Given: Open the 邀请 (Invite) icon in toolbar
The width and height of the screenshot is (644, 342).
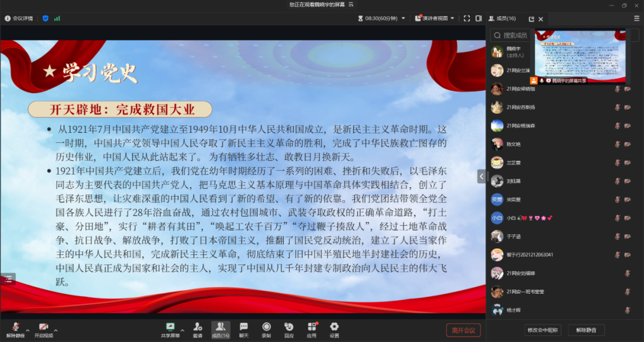Looking at the screenshot, I should click(197, 329).
